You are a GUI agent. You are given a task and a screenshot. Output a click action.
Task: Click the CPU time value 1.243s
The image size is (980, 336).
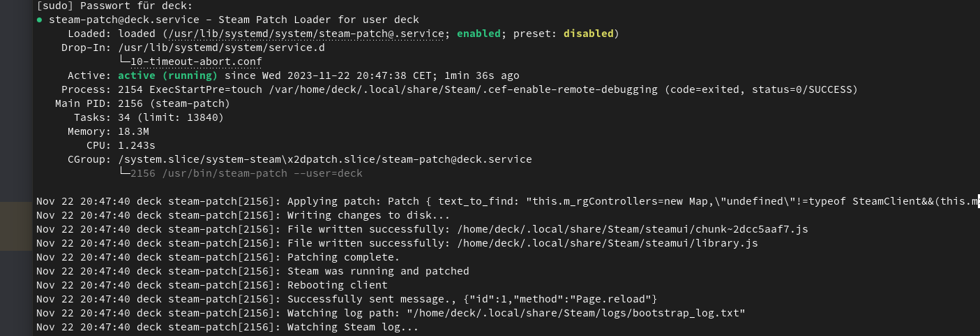(136, 145)
